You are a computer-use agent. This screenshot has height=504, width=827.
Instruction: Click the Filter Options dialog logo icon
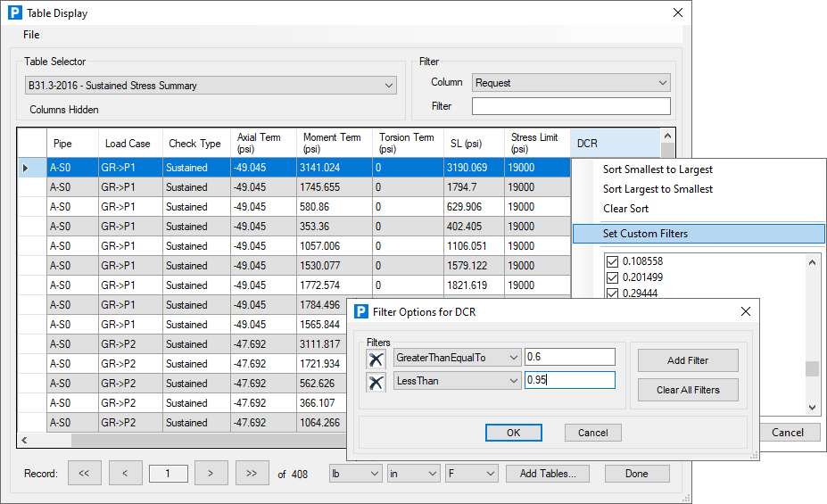point(361,311)
